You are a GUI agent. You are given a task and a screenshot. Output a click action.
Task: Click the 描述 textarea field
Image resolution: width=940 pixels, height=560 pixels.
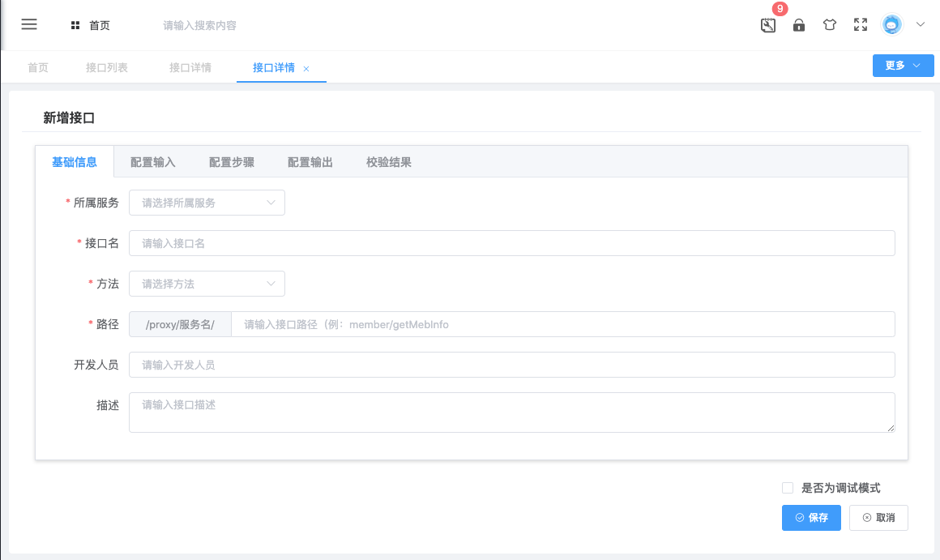511,413
